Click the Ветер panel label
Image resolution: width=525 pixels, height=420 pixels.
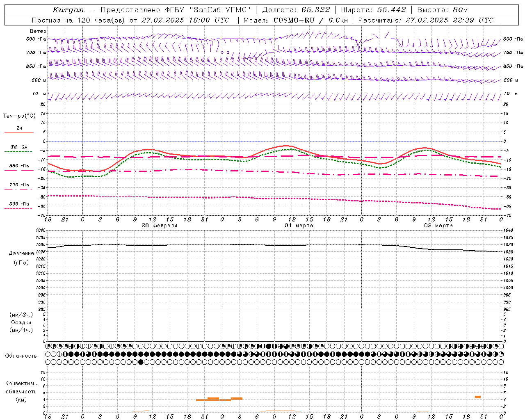pos(38,31)
